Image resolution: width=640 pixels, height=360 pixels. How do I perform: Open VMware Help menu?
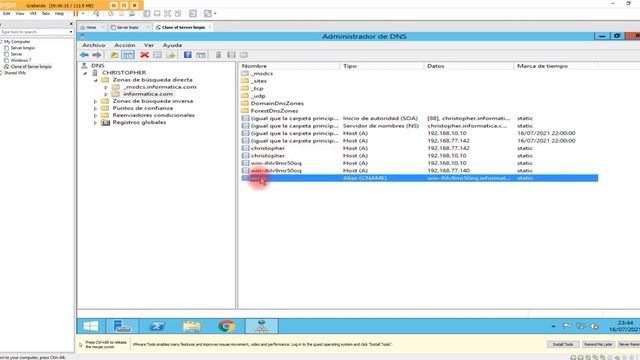(59, 13)
